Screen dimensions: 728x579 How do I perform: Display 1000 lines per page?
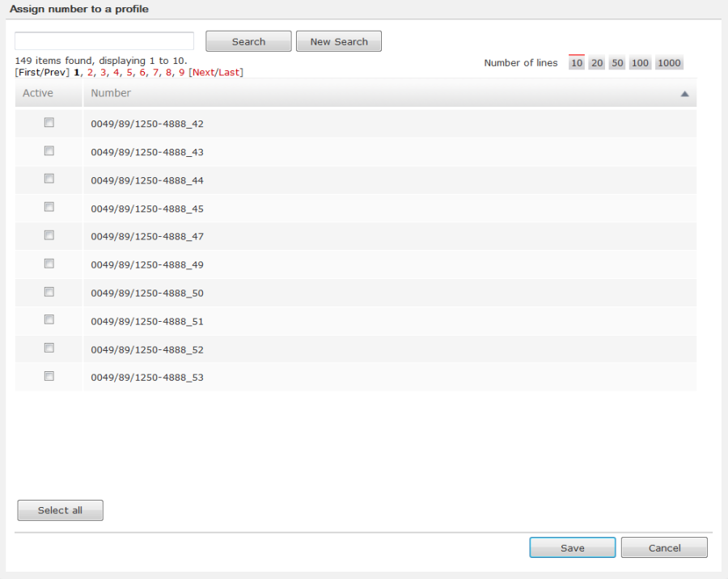pyautogui.click(x=668, y=62)
